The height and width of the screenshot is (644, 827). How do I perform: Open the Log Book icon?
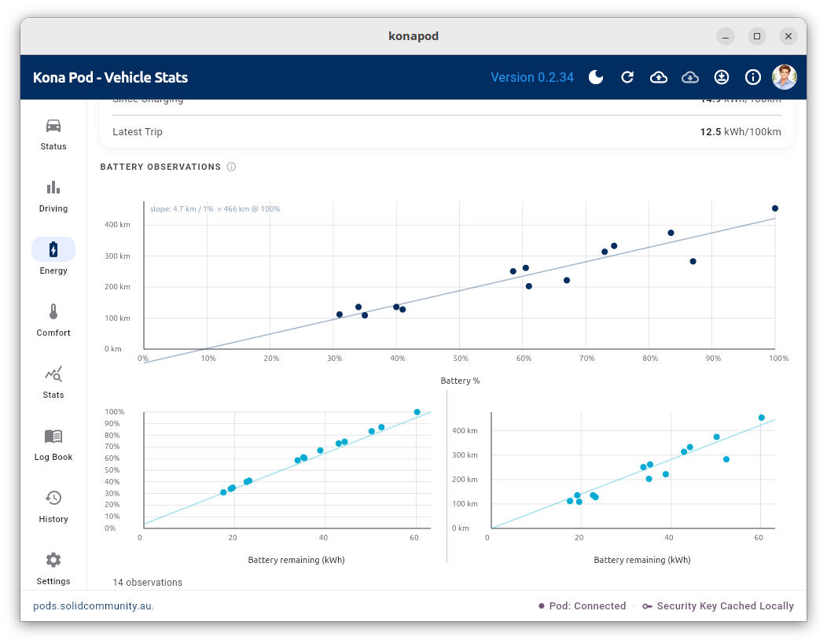pos(53,436)
